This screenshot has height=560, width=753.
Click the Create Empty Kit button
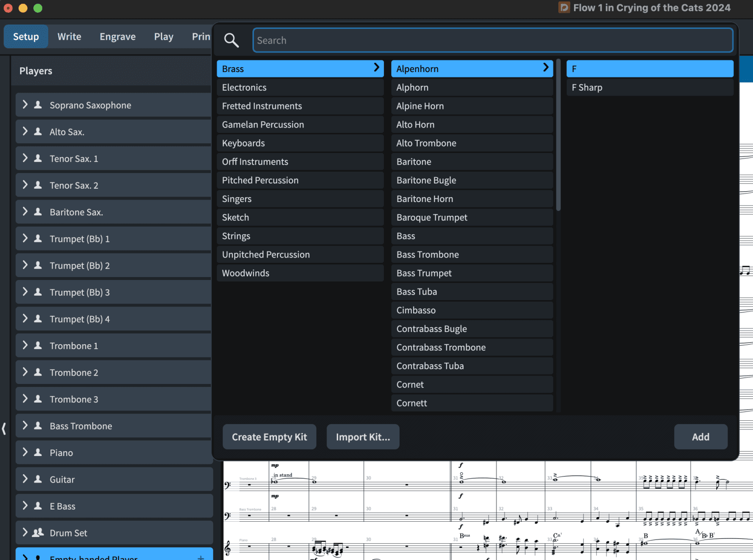pyautogui.click(x=269, y=437)
